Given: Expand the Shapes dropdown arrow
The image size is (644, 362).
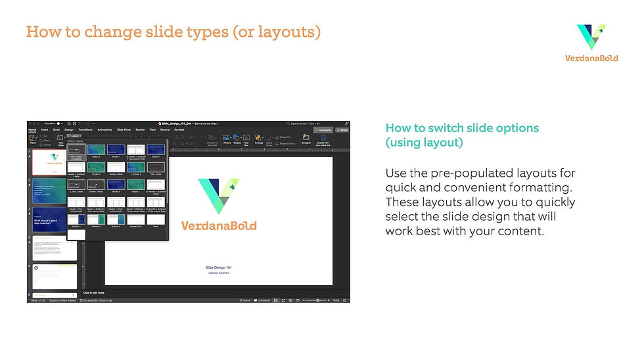Looking at the screenshot, I should (241, 137).
